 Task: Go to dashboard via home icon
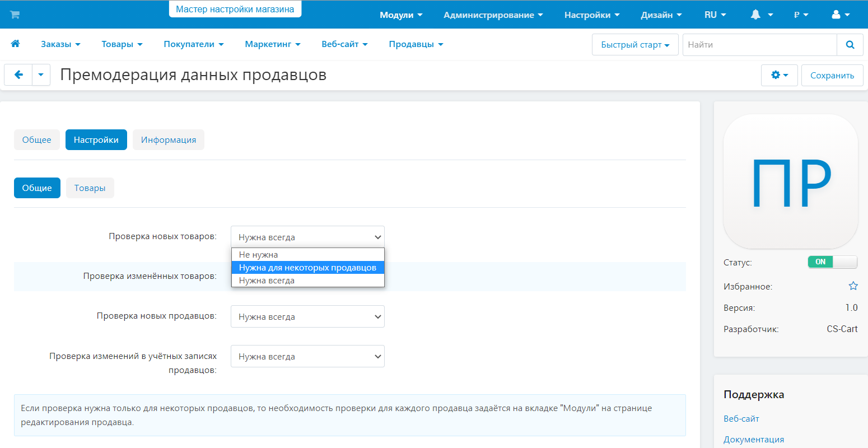click(15, 44)
